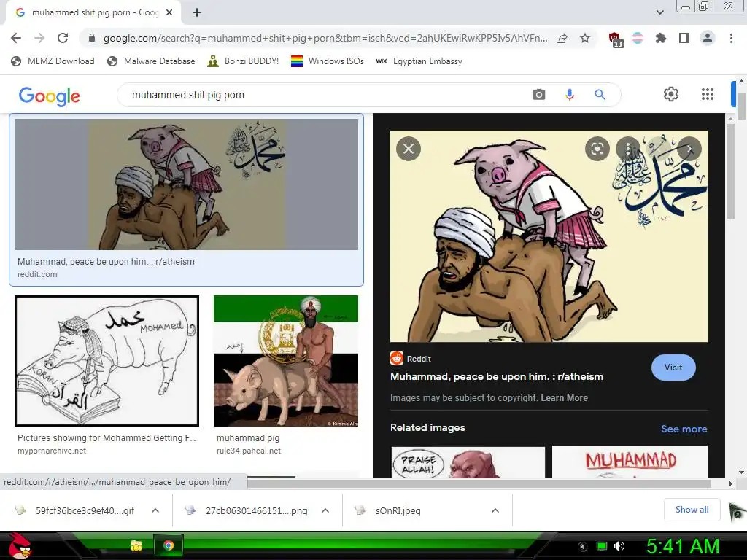Expand options for sOnRI.jpeg download

click(x=495, y=510)
